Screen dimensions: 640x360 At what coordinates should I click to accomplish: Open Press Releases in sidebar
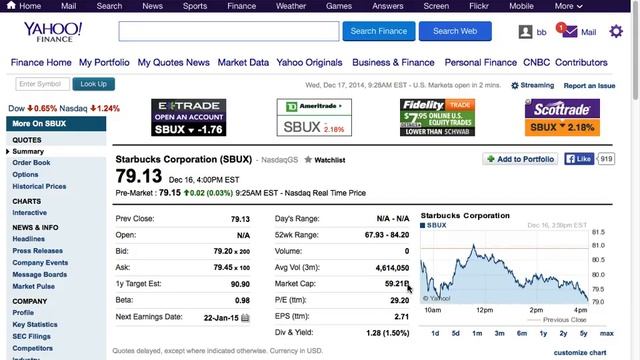(38, 251)
